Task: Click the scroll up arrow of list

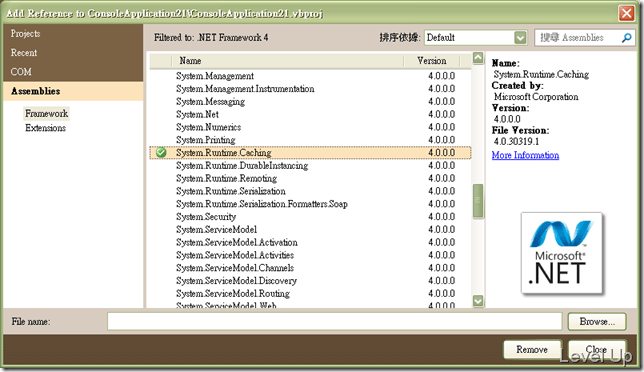Action: tap(478, 58)
